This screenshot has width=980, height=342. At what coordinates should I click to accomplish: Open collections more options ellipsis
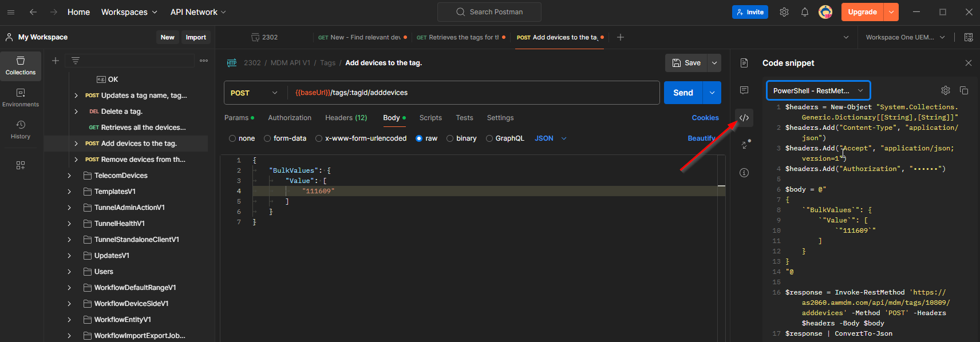pyautogui.click(x=204, y=61)
